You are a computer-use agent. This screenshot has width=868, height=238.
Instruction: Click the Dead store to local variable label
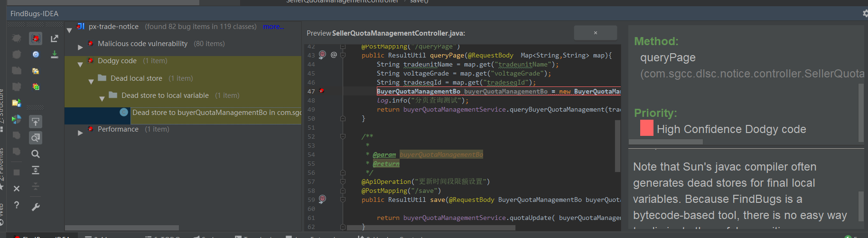(x=165, y=95)
